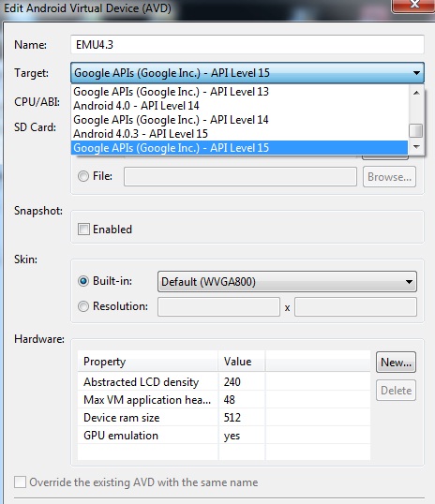Enable the Snapshot checkbox

pyautogui.click(x=83, y=230)
